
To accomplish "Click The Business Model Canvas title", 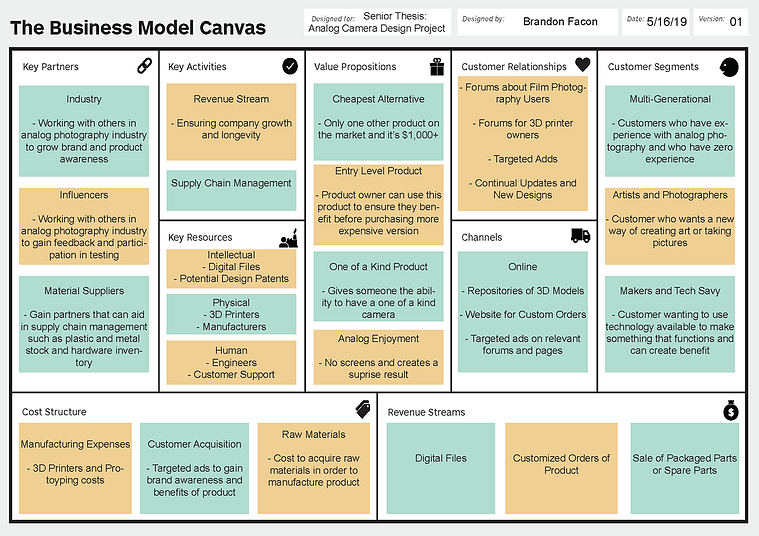I will pyautogui.click(x=138, y=28).
